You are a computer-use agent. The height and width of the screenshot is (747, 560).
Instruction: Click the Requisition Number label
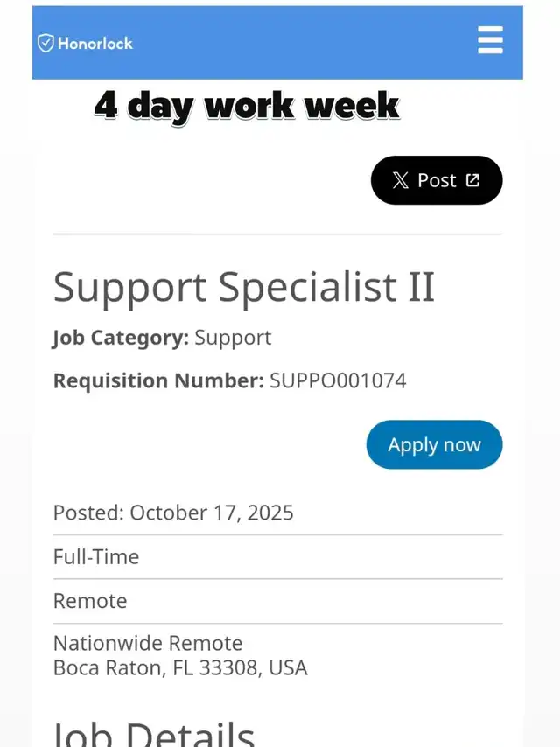(157, 380)
